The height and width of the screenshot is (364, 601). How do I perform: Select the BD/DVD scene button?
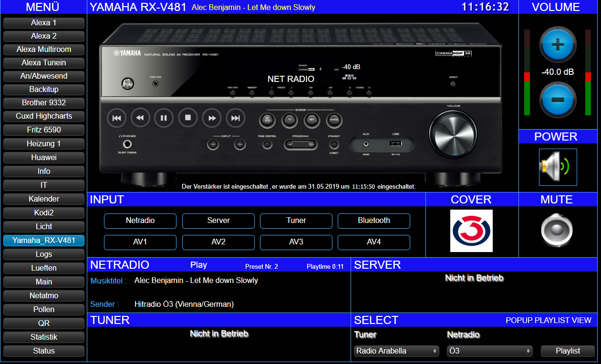268,120
